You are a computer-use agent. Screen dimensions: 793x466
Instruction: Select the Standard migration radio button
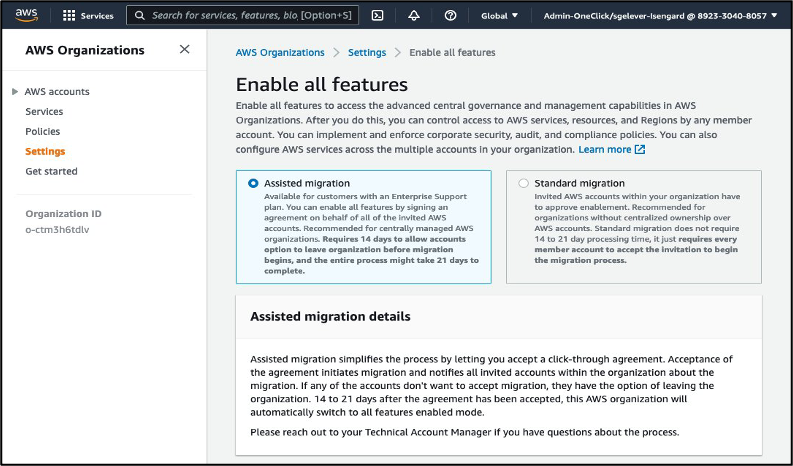click(523, 183)
